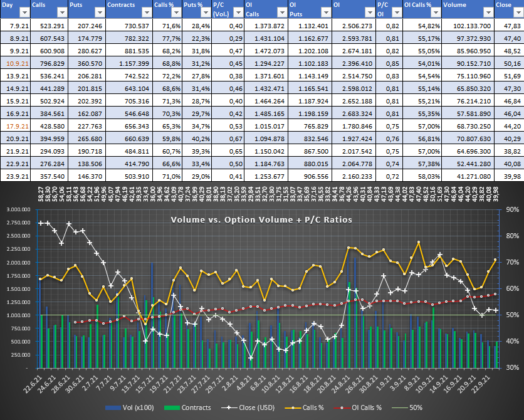Select the P/C (Vol.) cell 0,67
Screen dimensions: 524x420
228,139
